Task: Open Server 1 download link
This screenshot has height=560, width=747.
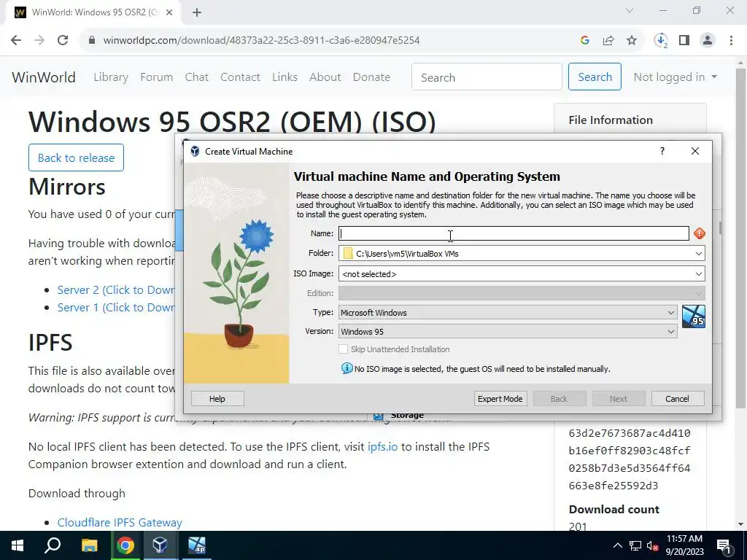Action: [x=116, y=308]
